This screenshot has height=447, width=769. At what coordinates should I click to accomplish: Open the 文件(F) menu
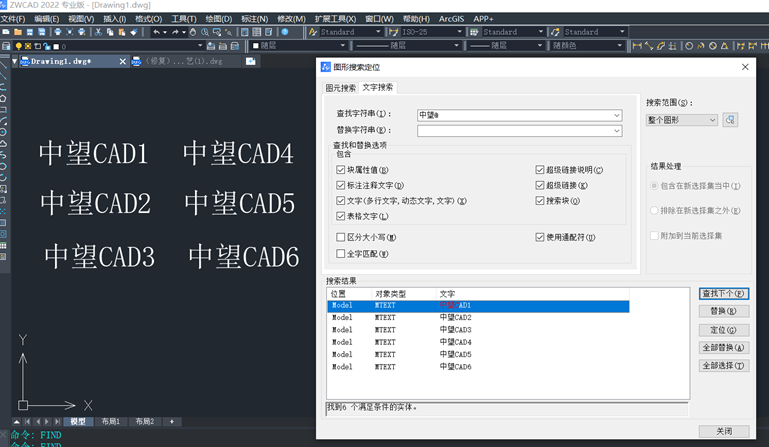13,19
